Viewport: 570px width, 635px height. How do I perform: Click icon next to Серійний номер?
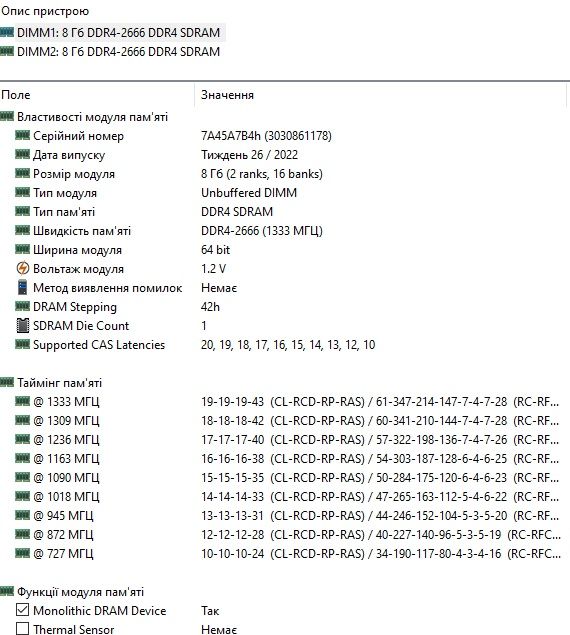point(22,135)
